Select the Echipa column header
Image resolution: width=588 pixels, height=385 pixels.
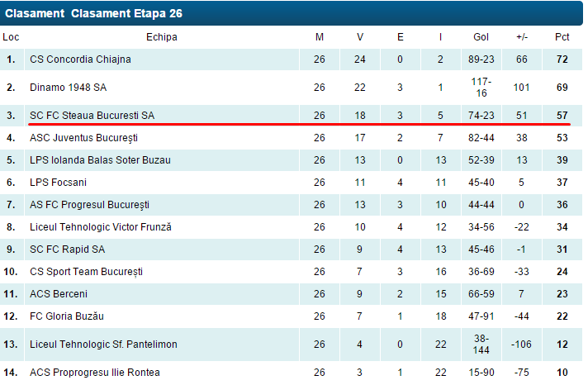[162, 37]
